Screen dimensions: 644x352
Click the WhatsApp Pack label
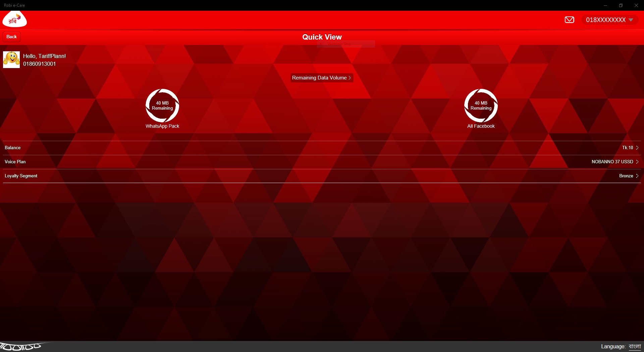pyautogui.click(x=162, y=126)
